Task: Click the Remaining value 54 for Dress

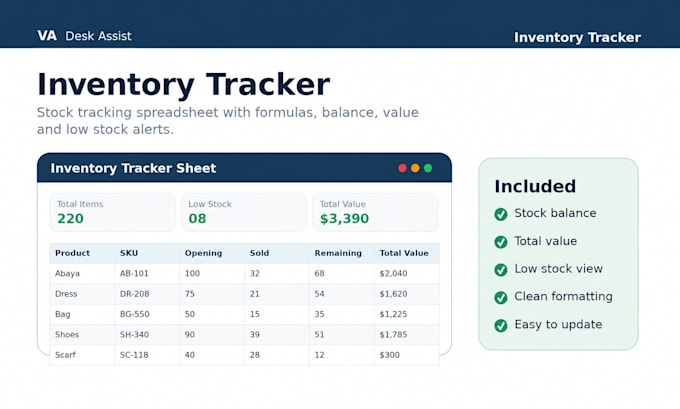Action: (x=319, y=294)
